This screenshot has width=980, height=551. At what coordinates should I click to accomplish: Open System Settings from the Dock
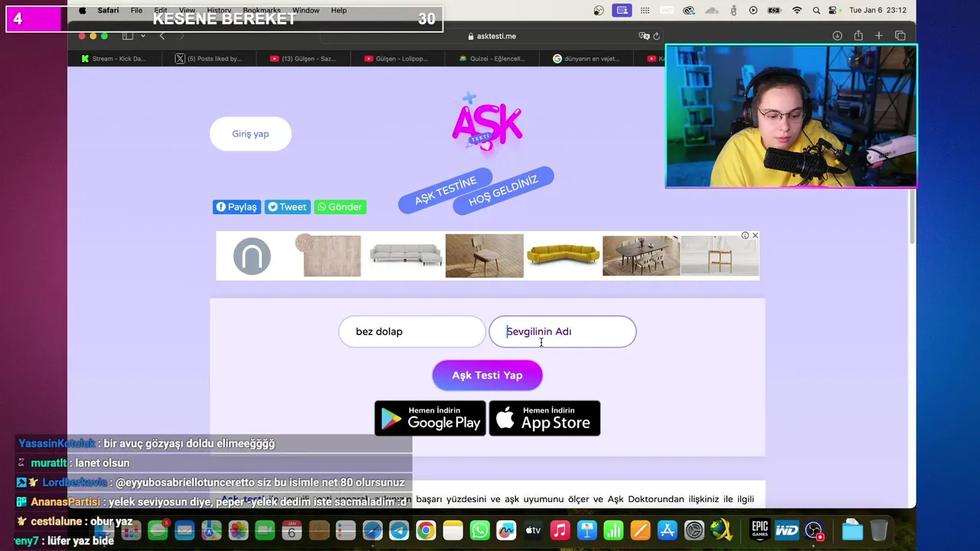tap(694, 530)
